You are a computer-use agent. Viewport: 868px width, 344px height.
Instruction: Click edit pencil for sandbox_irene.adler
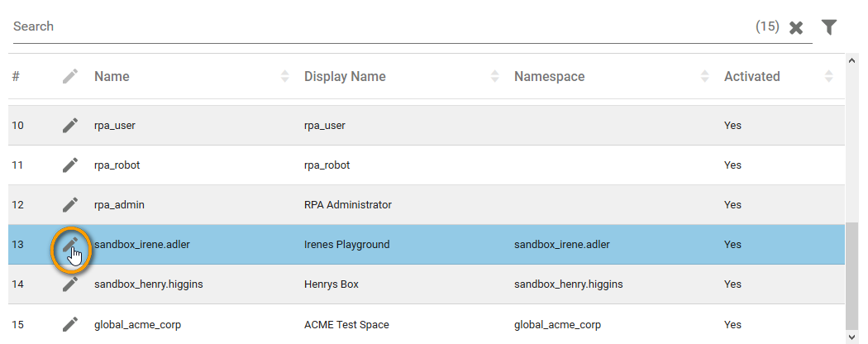70,245
